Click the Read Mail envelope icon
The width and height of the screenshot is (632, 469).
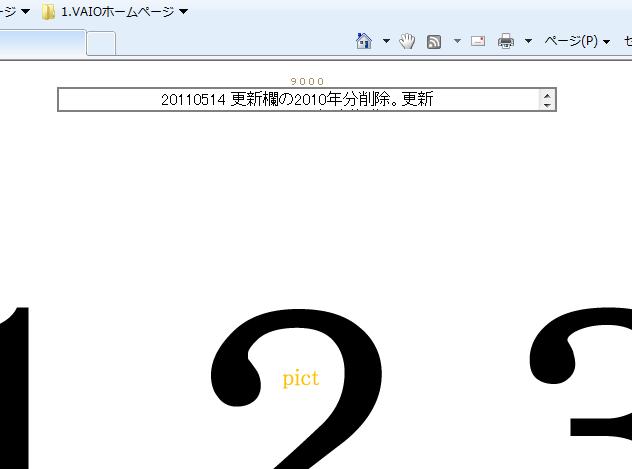pyautogui.click(x=478, y=41)
